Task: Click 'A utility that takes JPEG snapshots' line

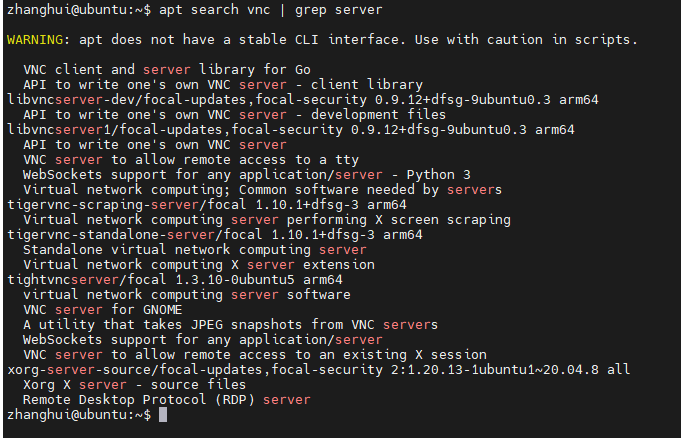Action: 231,325
